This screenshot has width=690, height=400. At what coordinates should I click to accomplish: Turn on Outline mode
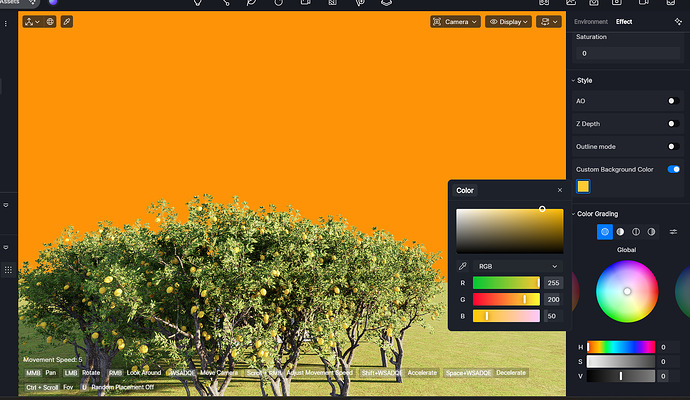click(x=673, y=147)
